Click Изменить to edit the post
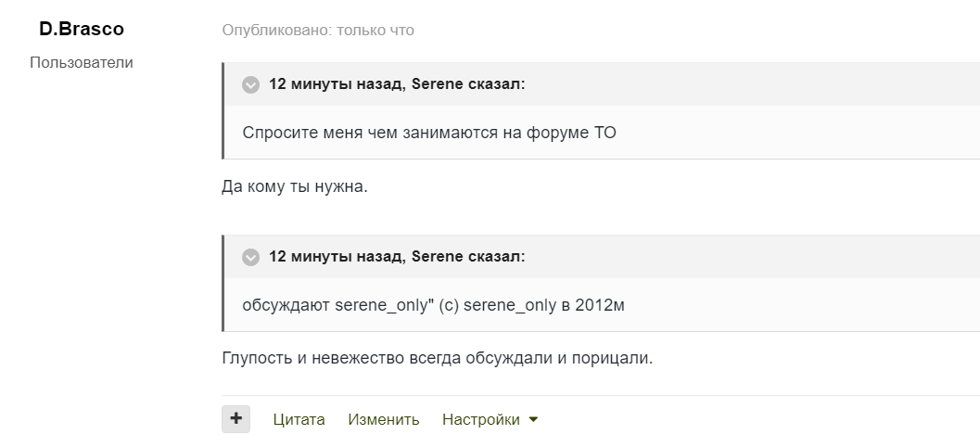This screenshot has height=447, width=980. tap(383, 419)
